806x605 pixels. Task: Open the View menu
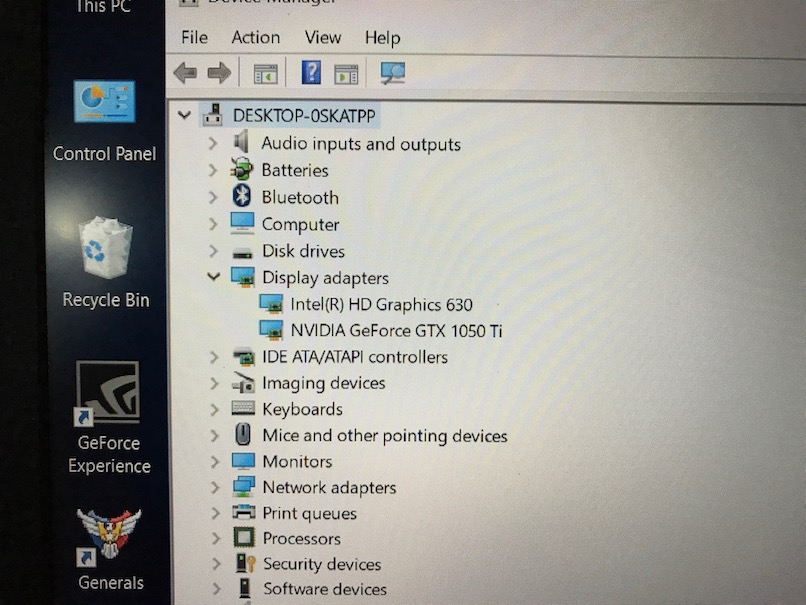click(x=323, y=38)
